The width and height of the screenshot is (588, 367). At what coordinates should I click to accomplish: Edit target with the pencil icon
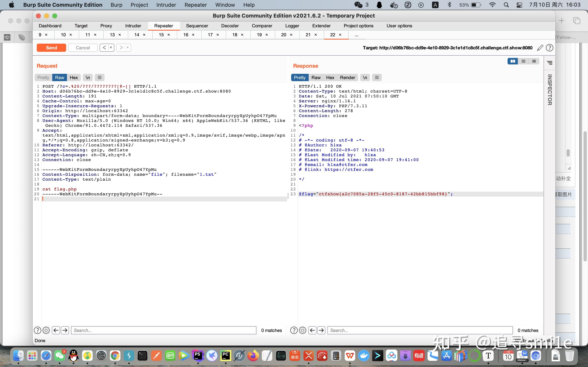point(540,48)
